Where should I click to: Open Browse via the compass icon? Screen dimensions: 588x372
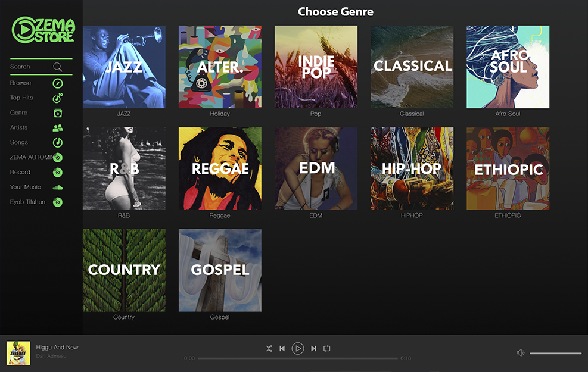[58, 83]
